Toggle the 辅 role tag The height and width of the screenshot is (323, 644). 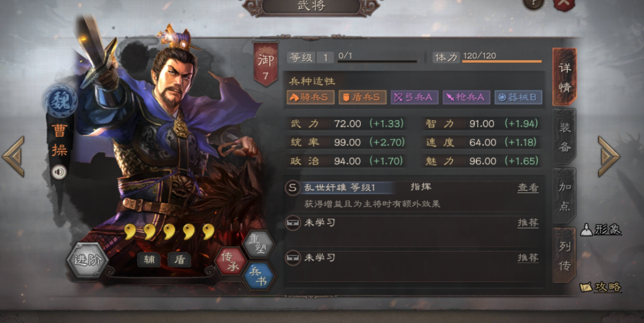(x=149, y=259)
